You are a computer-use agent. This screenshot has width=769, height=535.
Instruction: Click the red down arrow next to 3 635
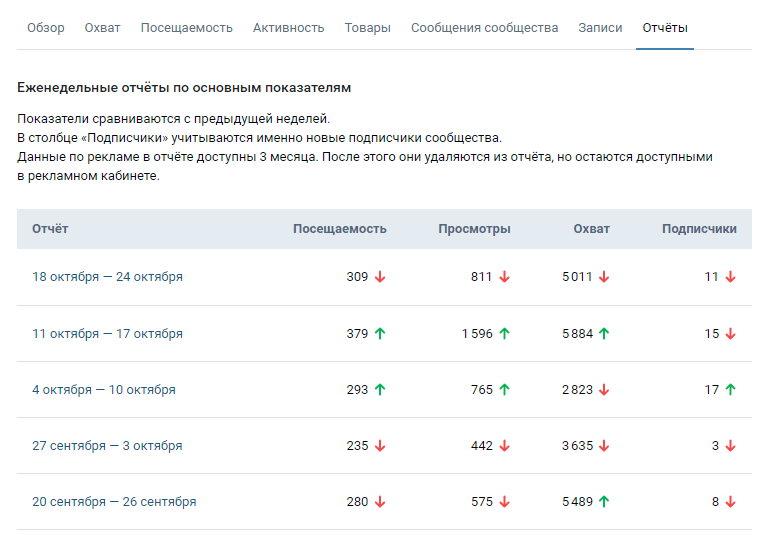(604, 446)
